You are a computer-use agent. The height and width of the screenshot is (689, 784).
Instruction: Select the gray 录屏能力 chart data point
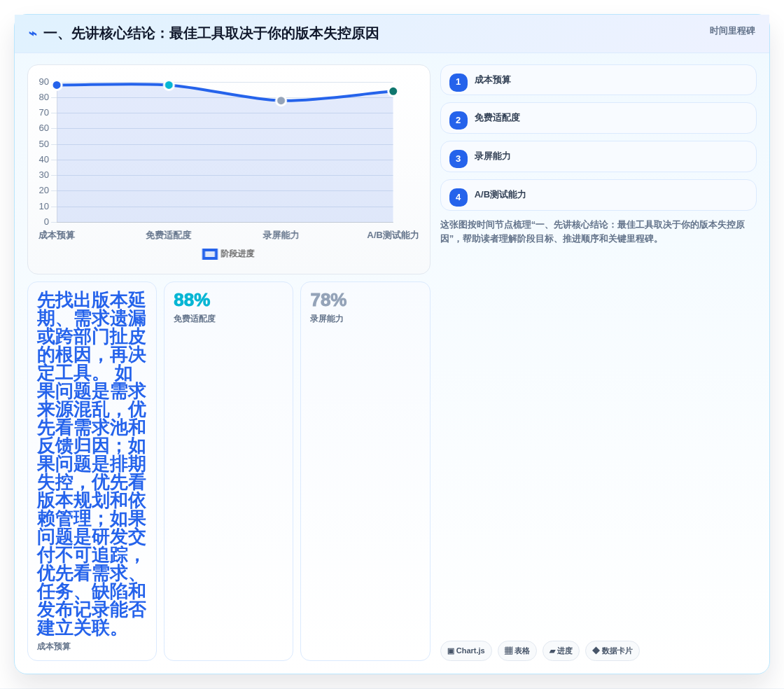pos(281,101)
